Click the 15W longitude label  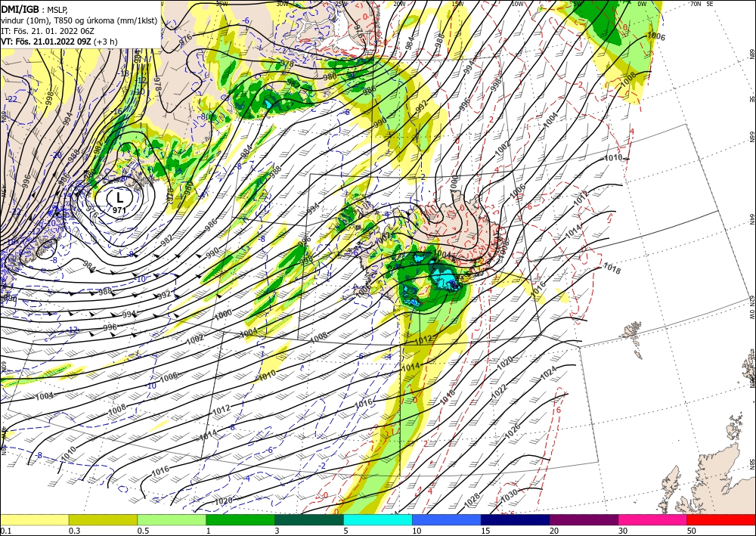pos(457,3)
